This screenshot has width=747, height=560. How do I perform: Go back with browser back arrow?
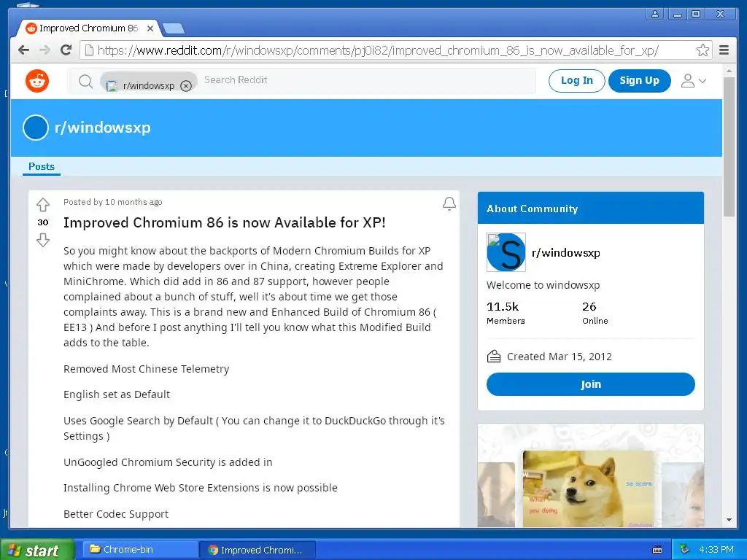(23, 50)
